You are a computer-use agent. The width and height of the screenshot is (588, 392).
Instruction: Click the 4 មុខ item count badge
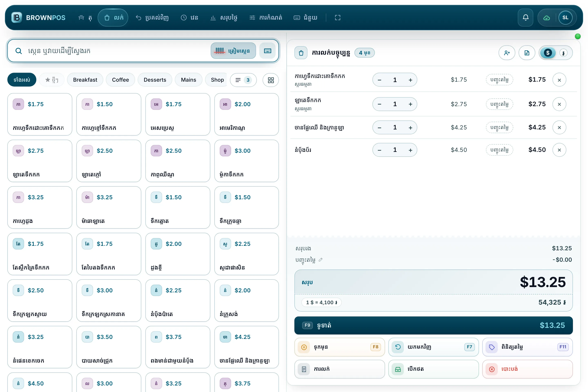pyautogui.click(x=364, y=53)
